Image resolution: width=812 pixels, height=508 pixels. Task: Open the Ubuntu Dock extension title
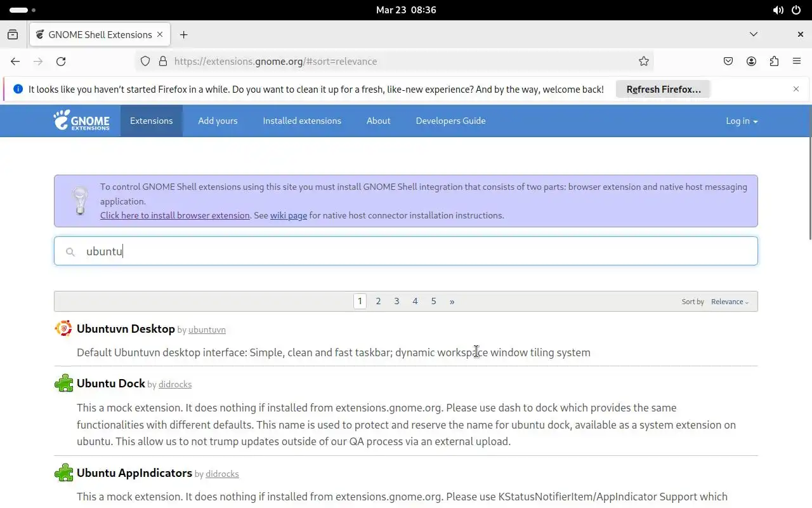(111, 383)
